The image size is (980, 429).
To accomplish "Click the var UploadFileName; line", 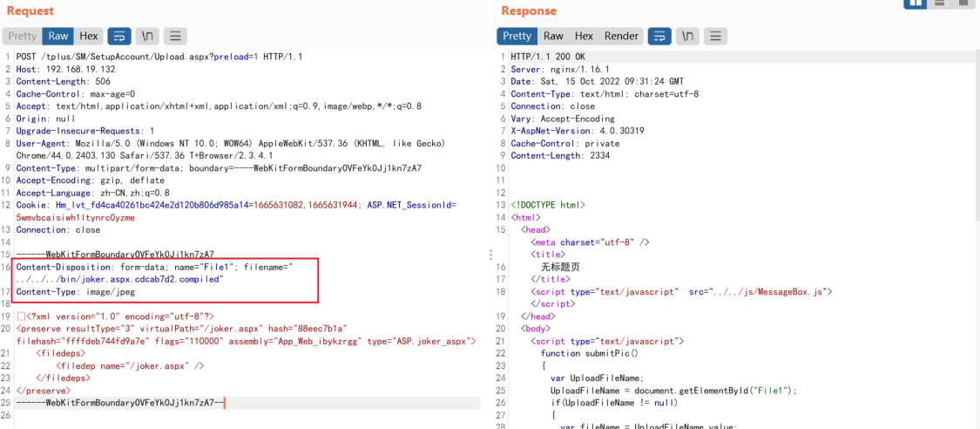I will click(x=597, y=378).
